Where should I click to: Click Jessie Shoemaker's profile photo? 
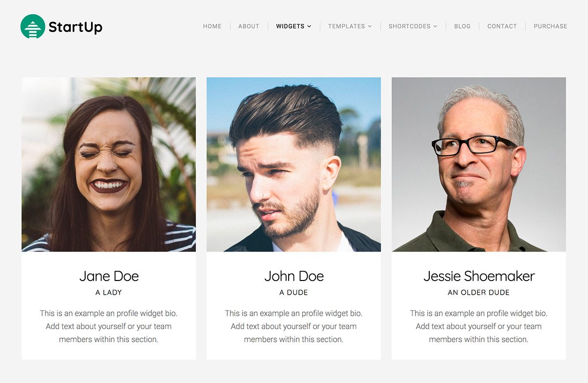pos(479,164)
